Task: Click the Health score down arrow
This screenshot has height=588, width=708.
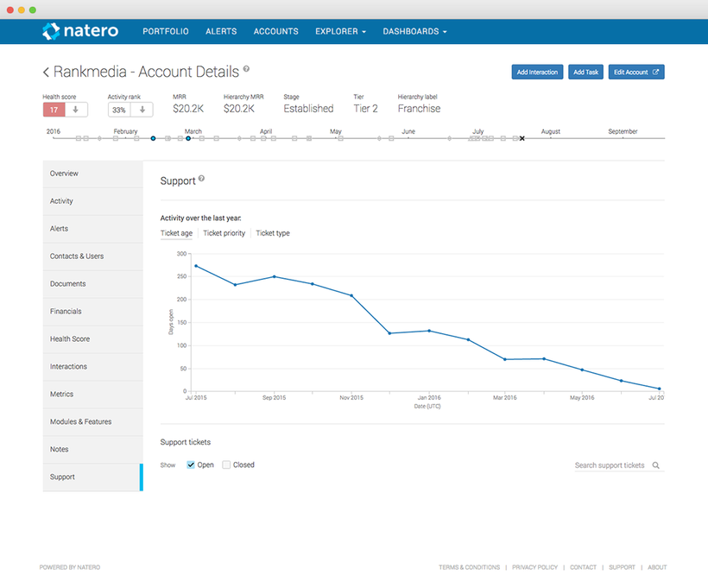Action: tap(76, 110)
